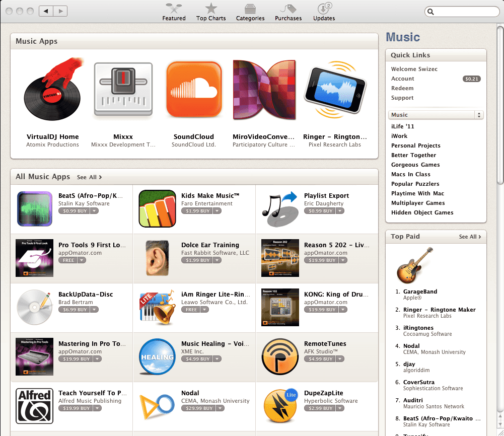Open the iLife '11 collection link

402,126
